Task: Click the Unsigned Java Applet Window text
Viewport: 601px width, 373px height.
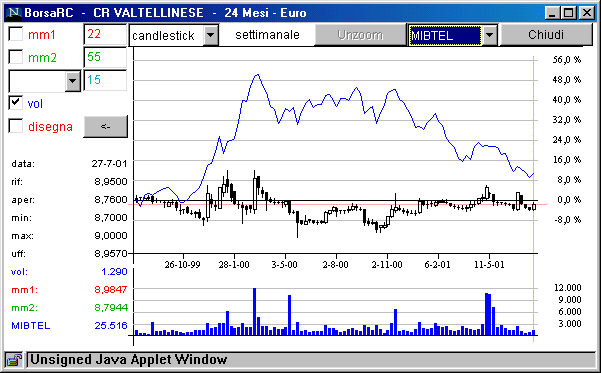Action: pyautogui.click(x=129, y=360)
